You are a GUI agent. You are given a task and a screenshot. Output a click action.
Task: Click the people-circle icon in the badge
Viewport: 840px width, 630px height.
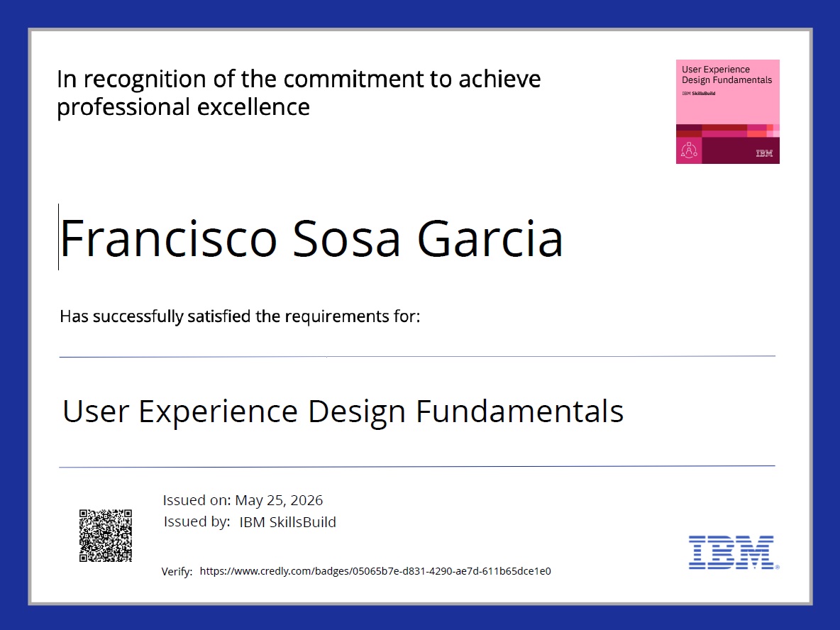tap(689, 150)
